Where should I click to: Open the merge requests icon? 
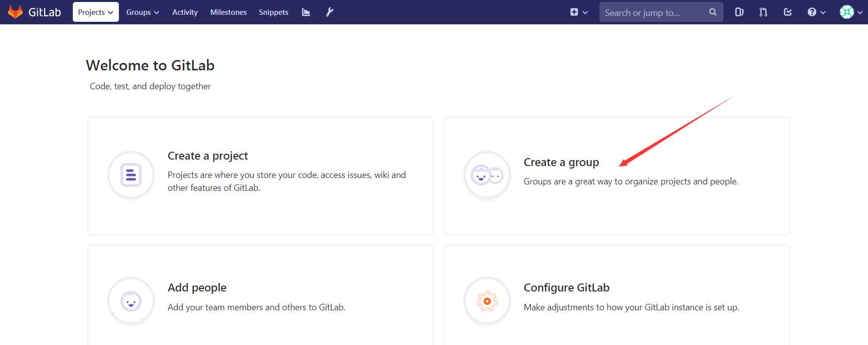tap(763, 12)
